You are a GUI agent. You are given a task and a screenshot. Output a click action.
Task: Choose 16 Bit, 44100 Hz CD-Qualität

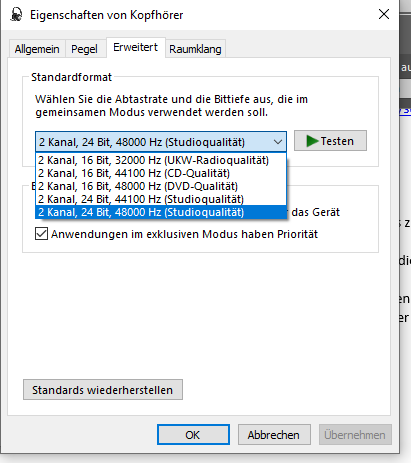pyautogui.click(x=161, y=173)
